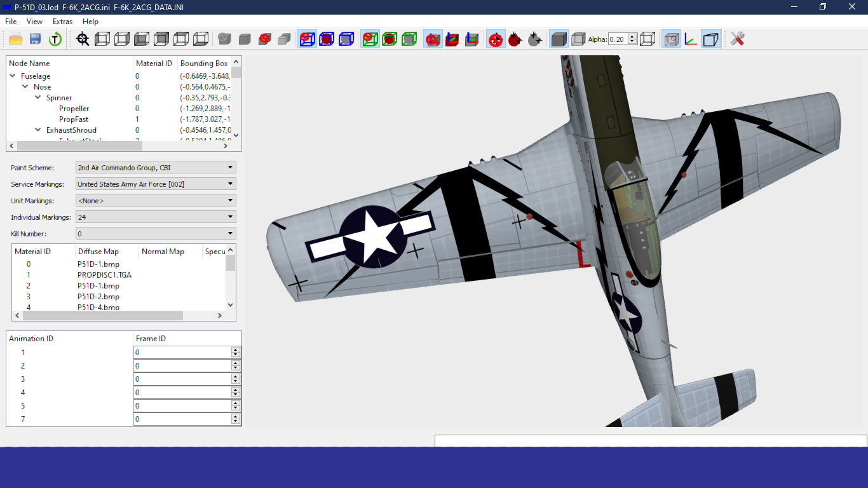This screenshot has height=488, width=868.
Task: Click the Frame ID field for Animation 7
Action: click(182, 419)
